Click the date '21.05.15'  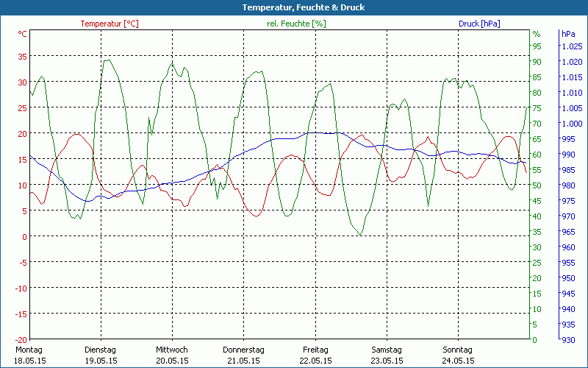(244, 361)
